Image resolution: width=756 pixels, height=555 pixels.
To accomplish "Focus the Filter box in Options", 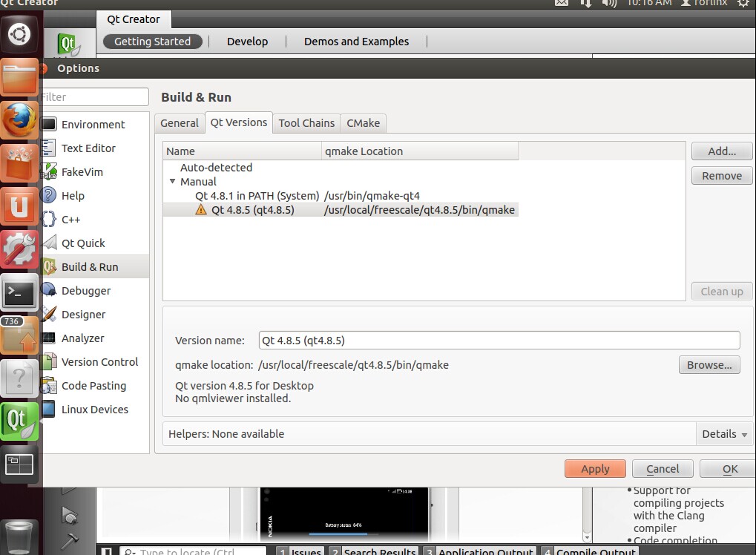I will pos(96,97).
